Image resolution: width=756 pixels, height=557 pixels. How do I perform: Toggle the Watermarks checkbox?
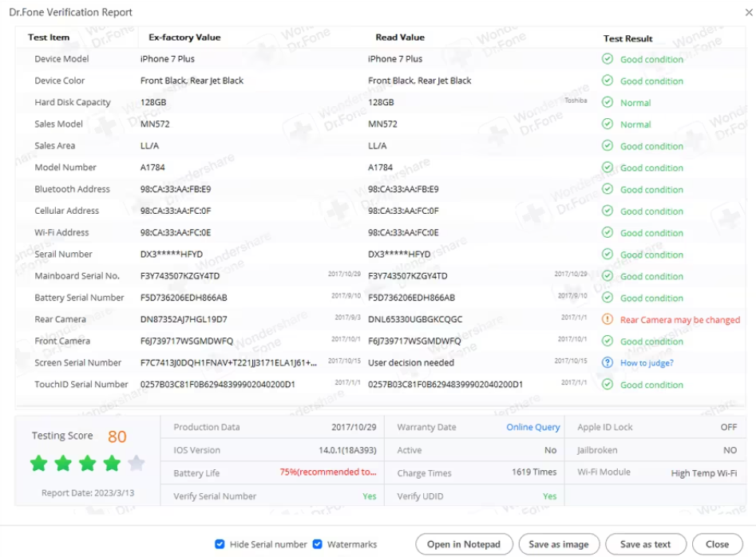click(317, 544)
